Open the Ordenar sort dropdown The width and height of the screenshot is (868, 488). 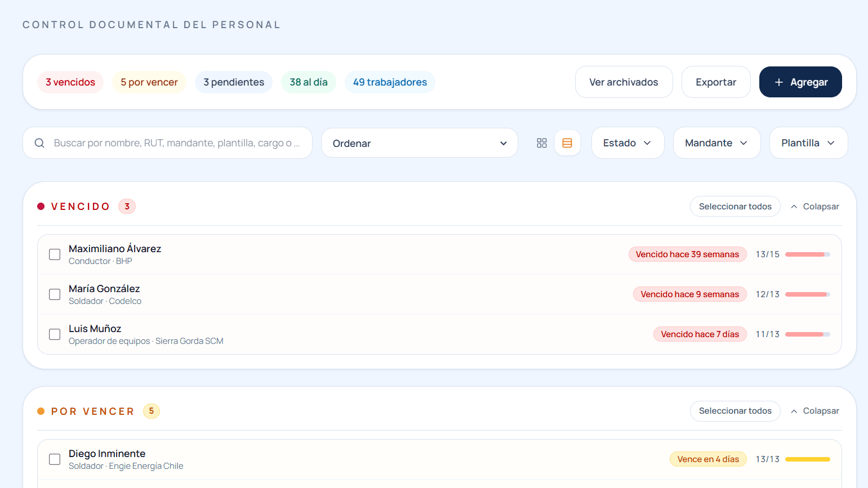(x=420, y=143)
